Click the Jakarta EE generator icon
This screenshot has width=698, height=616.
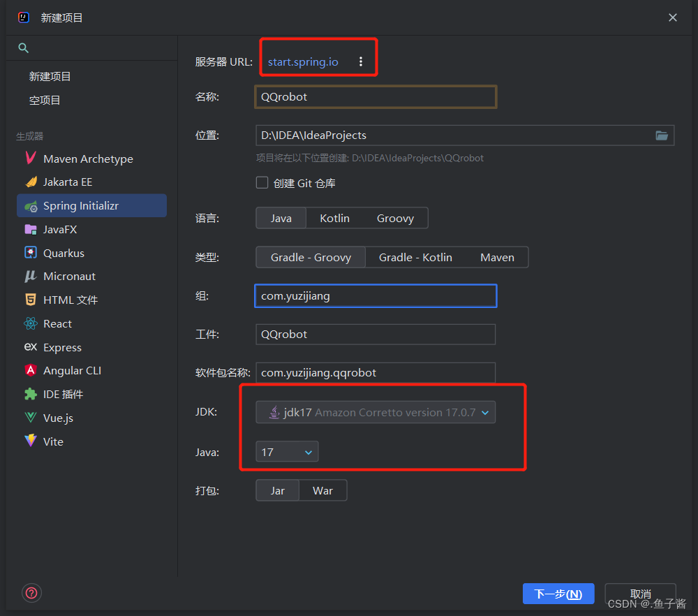[31, 182]
